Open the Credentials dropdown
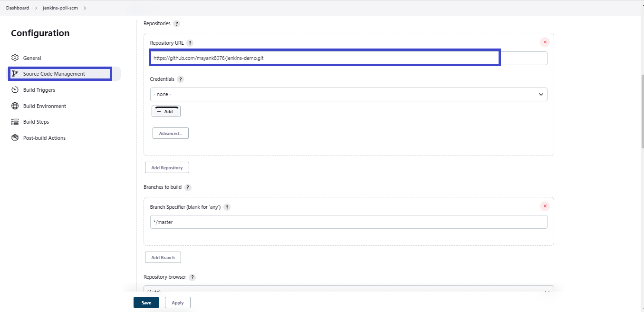This screenshot has width=644, height=312. click(x=348, y=94)
